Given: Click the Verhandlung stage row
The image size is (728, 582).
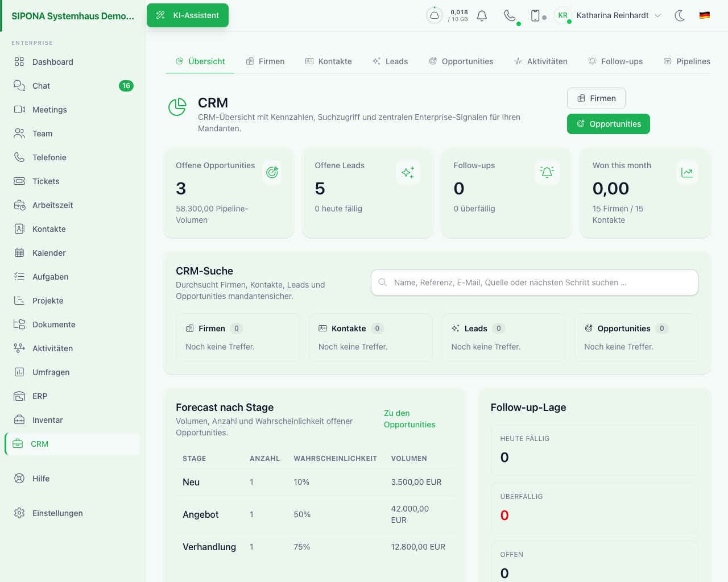Looking at the screenshot, I should click(314, 547).
